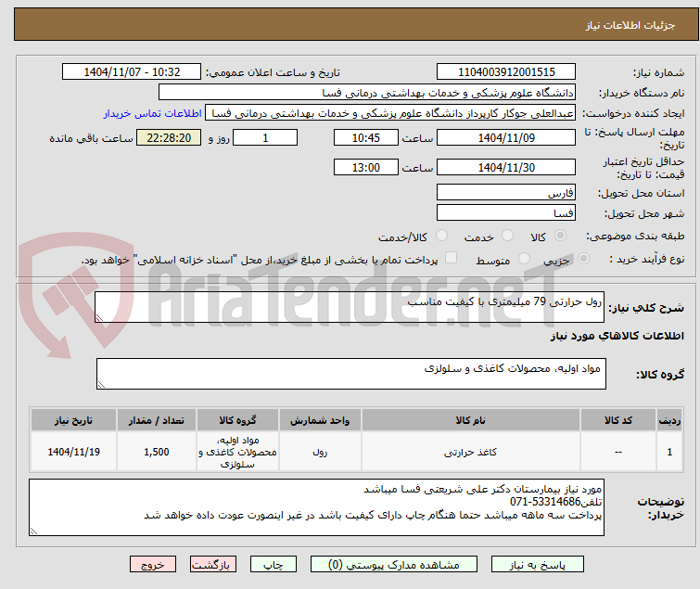
Task: Click the ساعت باقی مانده label
Action: [91, 138]
